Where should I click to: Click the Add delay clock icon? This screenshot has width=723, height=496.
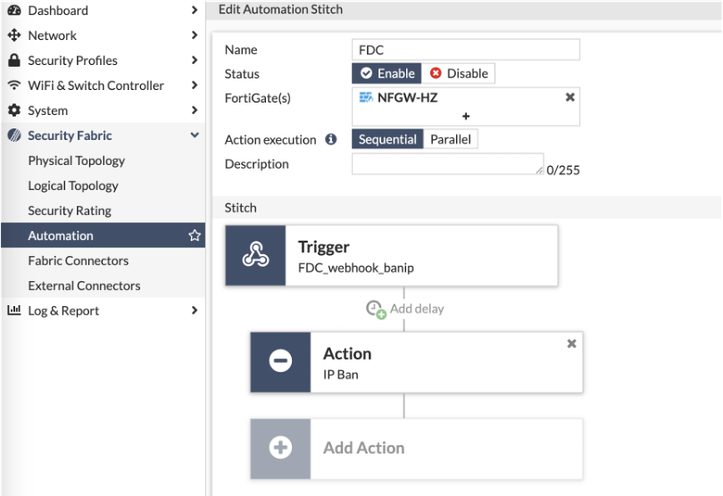click(x=375, y=309)
